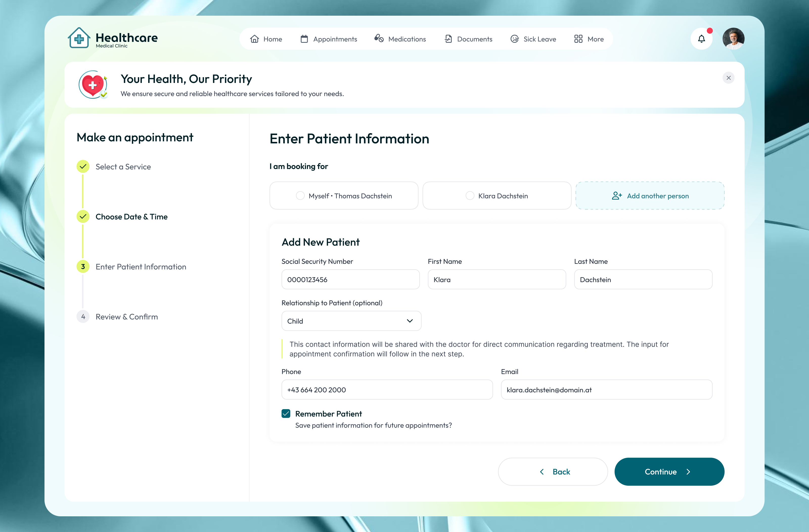Click the Healthcare clinic house logo
809x532 pixels.
[79, 38]
